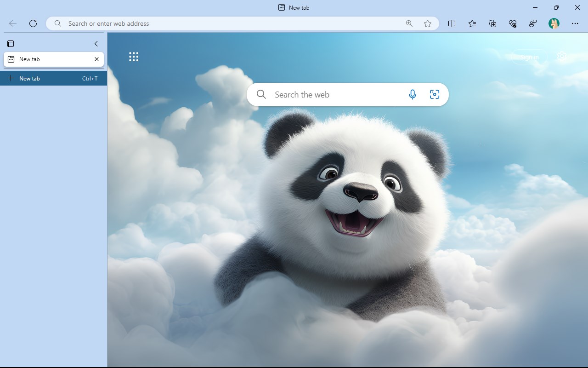Viewport: 588px width, 368px height.
Task: Open split screen view
Action: pos(452,23)
